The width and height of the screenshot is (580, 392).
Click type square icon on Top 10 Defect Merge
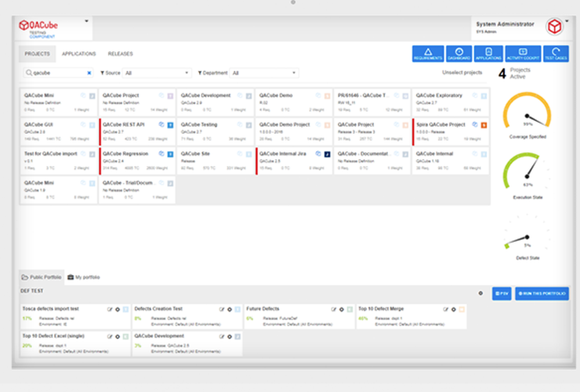(462, 309)
